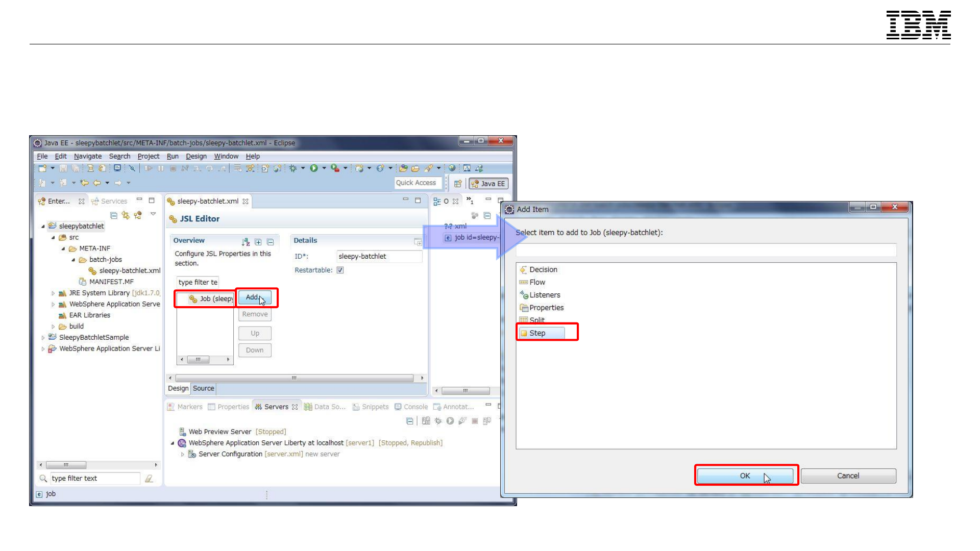
Task: Select Step item in Add Item list
Action: click(537, 333)
